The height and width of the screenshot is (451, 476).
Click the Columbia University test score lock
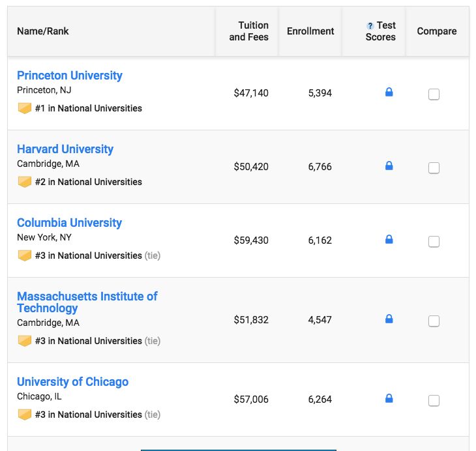389,240
